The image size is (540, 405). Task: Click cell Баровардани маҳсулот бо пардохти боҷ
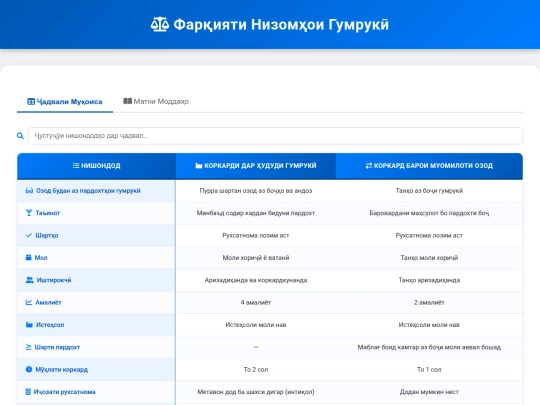click(429, 213)
